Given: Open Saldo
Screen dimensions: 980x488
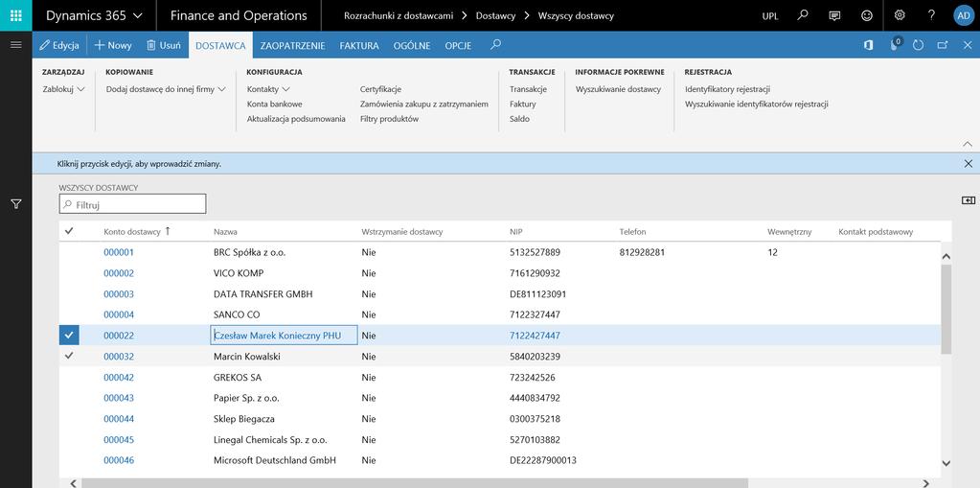Looking at the screenshot, I should 519,119.
